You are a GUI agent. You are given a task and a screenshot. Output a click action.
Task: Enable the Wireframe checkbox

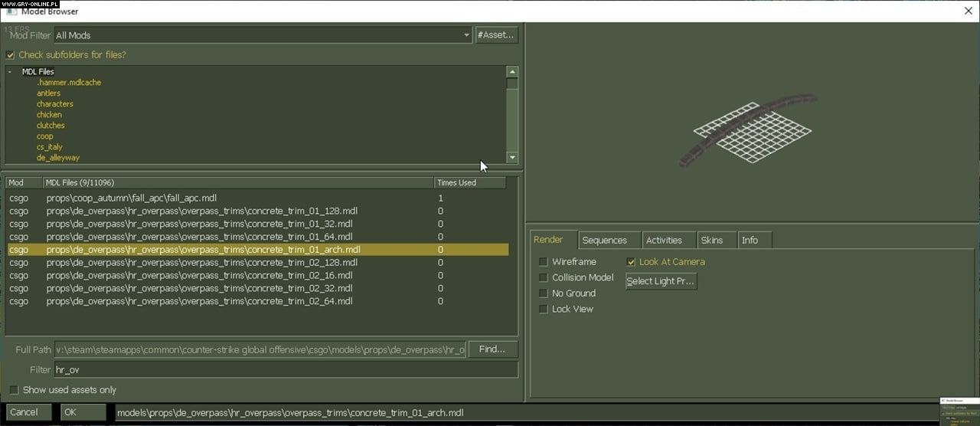544,262
